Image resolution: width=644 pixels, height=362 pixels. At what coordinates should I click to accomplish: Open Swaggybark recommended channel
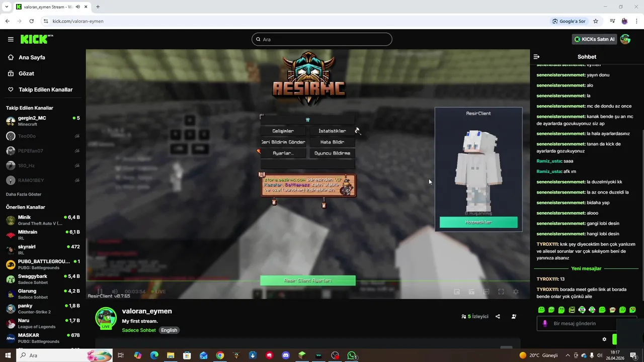(43, 279)
